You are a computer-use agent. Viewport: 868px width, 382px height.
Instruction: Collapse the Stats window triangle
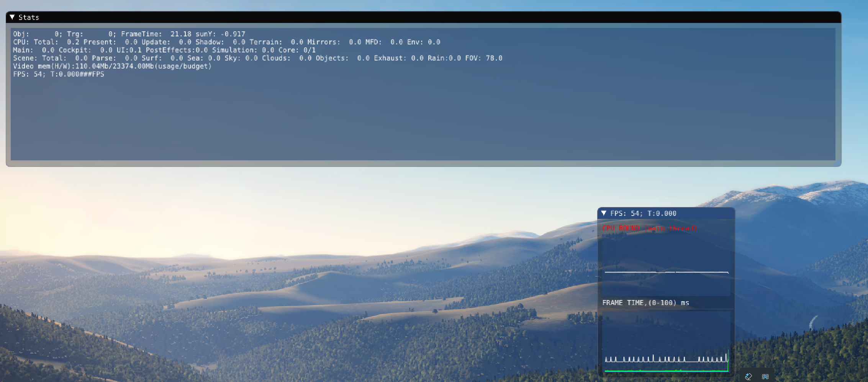pos(12,17)
